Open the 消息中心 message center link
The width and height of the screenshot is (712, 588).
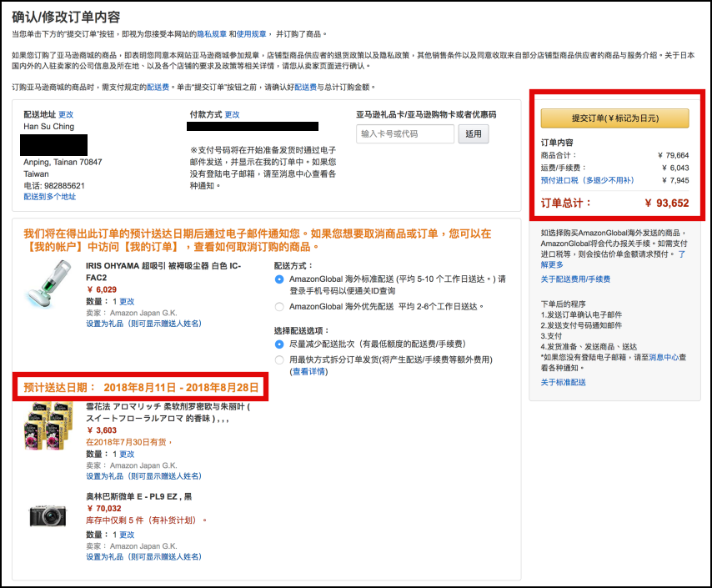(664, 357)
